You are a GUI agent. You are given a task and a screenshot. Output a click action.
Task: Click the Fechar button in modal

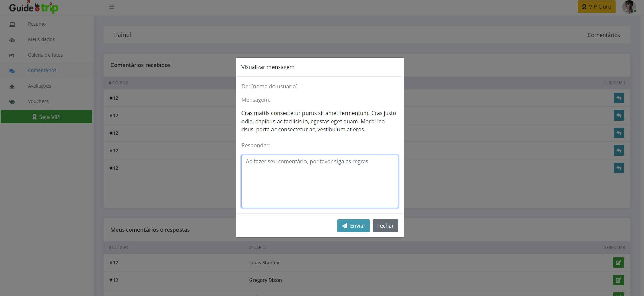click(385, 226)
